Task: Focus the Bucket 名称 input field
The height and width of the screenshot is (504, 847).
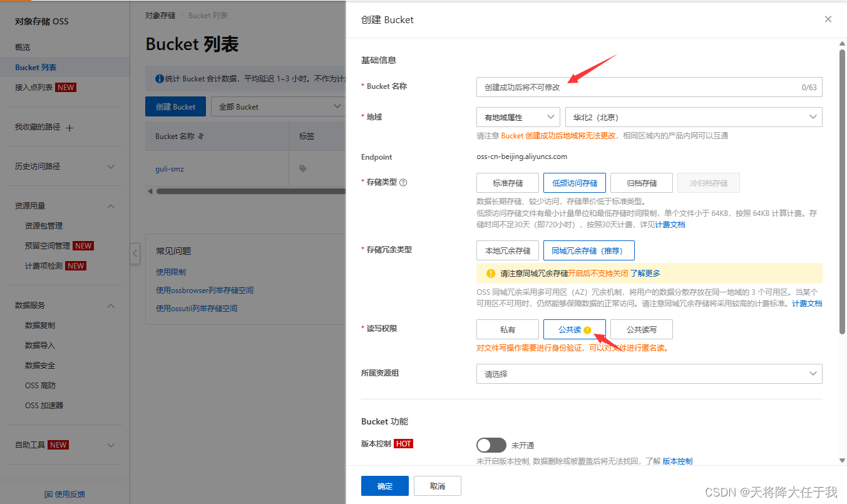Action: [649, 88]
